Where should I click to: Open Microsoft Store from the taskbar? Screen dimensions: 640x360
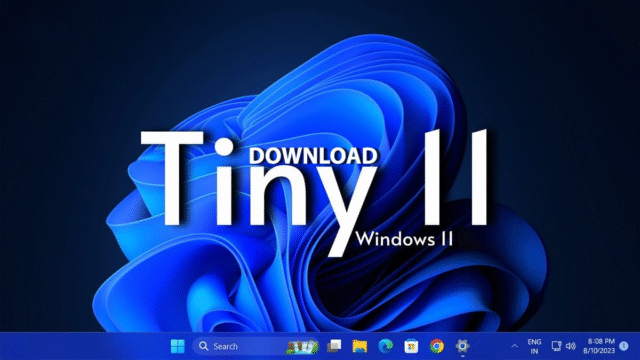pos(411,346)
